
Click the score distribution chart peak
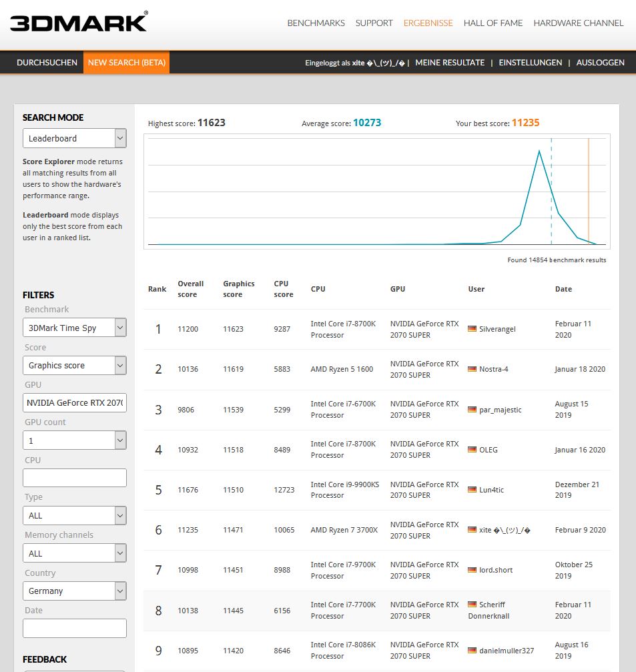click(539, 151)
